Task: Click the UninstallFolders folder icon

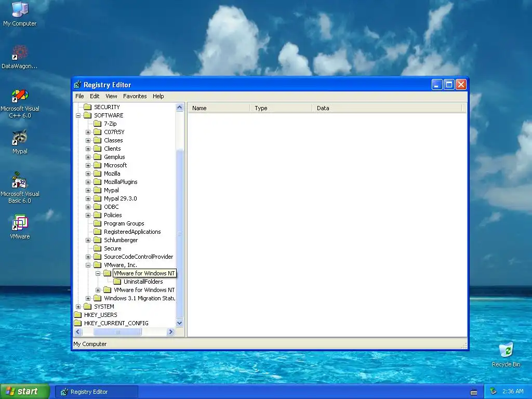Action: click(117, 282)
